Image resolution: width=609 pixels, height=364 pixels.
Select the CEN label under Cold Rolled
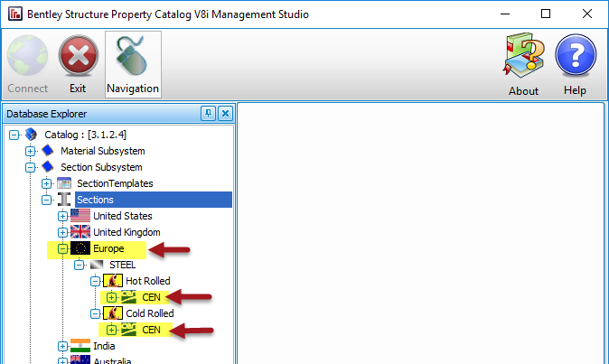click(151, 330)
